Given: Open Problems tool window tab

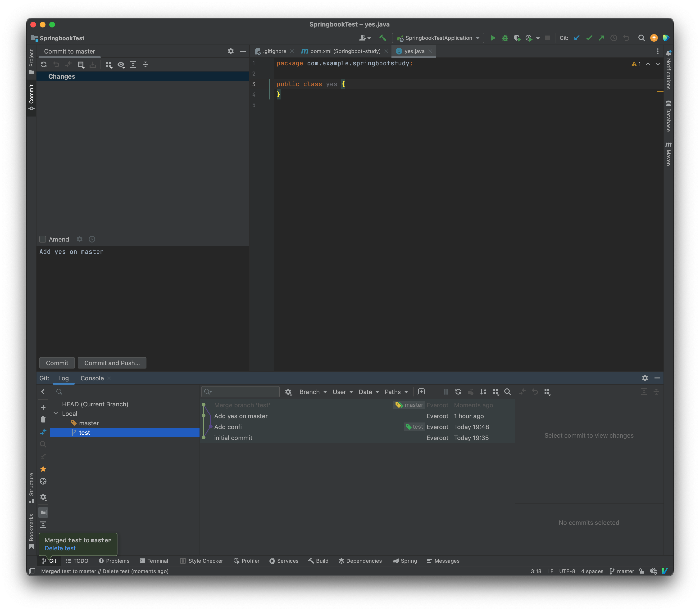Looking at the screenshot, I should [114, 561].
